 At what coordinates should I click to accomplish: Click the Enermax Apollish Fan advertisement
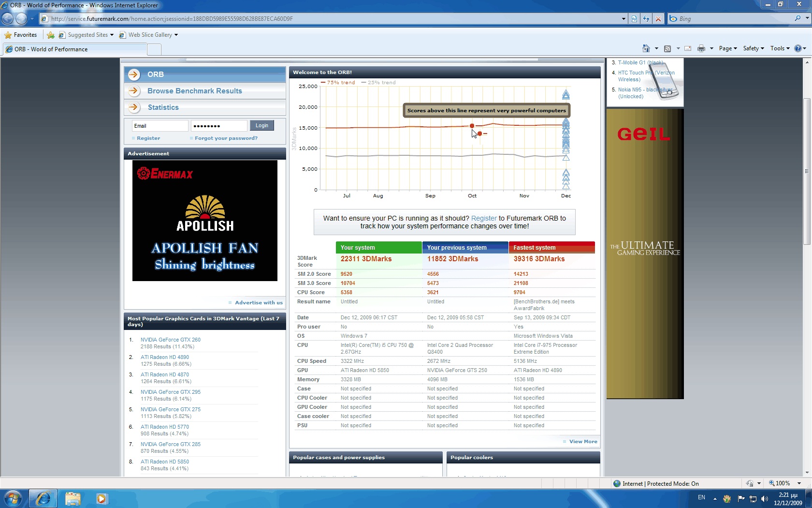pos(205,221)
